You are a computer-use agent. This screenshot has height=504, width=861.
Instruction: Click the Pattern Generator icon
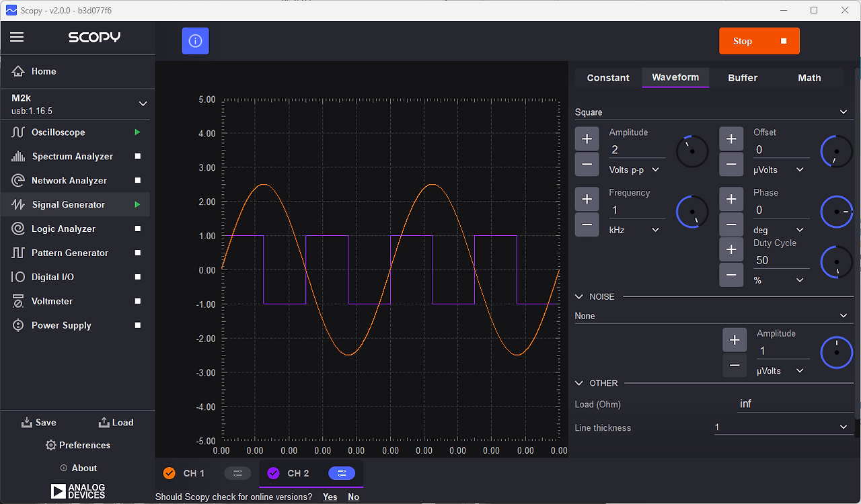[x=18, y=253]
